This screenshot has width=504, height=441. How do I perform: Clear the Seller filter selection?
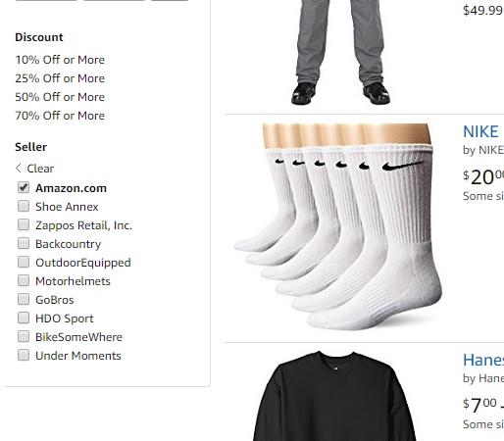[40, 169]
